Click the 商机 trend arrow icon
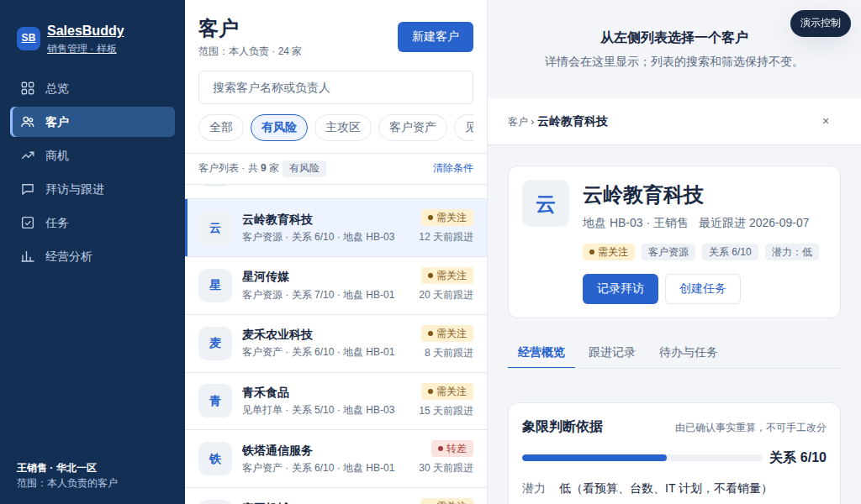 tap(28, 155)
